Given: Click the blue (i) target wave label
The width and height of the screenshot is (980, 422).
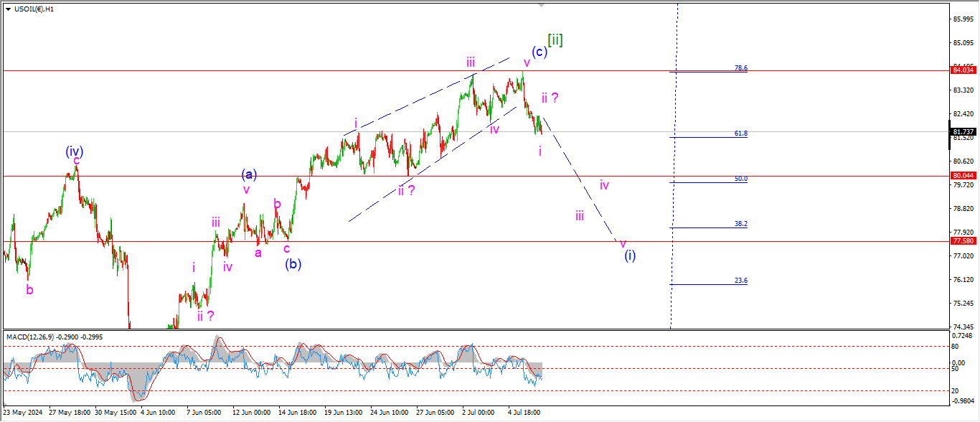Looking at the screenshot, I should (x=629, y=255).
